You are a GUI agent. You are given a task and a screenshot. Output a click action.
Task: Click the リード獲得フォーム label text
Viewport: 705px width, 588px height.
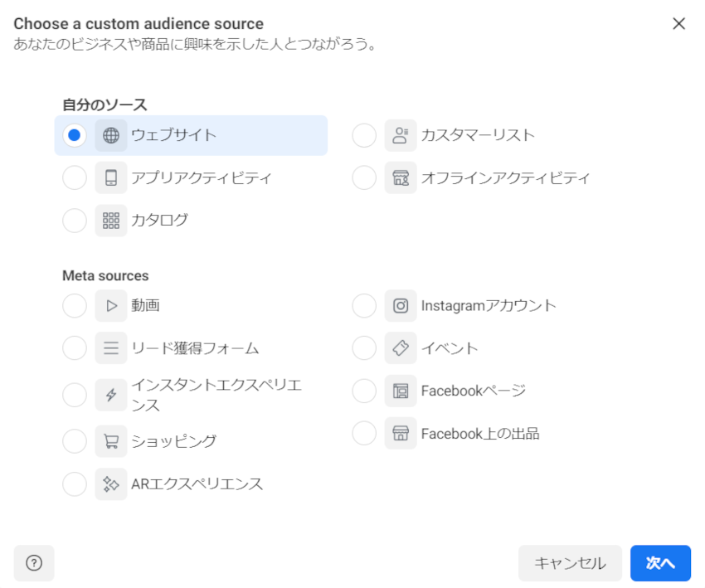point(195,348)
